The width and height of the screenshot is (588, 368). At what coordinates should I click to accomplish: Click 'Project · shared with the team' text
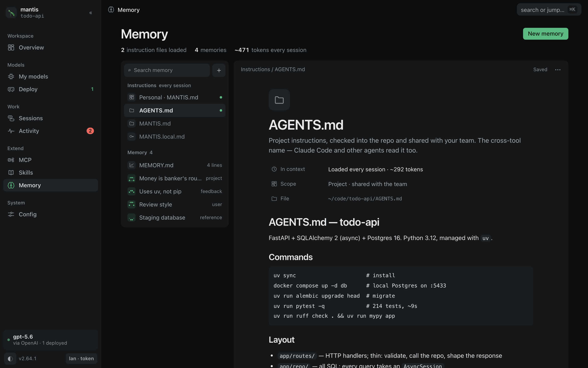[x=367, y=184]
